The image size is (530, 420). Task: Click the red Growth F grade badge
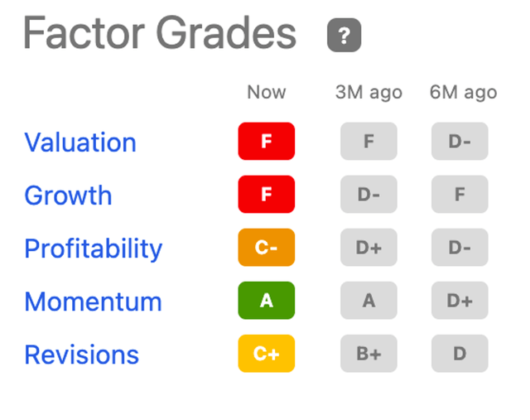[x=267, y=194]
